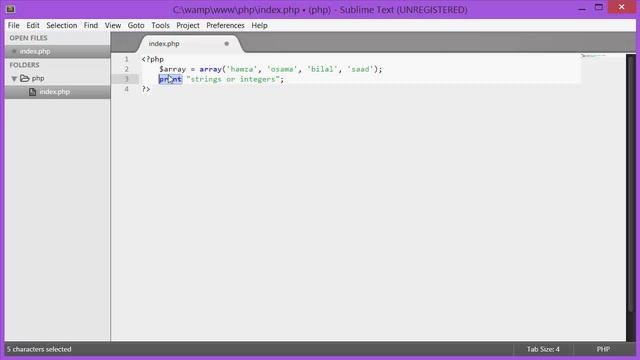Click line number 2 in gutter
The image size is (640, 360).
click(x=127, y=69)
